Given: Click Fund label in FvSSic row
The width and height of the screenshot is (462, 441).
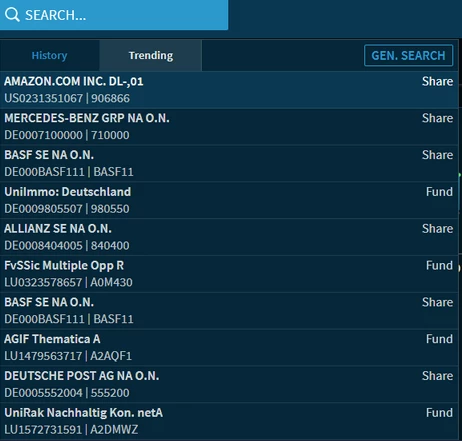Looking at the screenshot, I should 439,265.
